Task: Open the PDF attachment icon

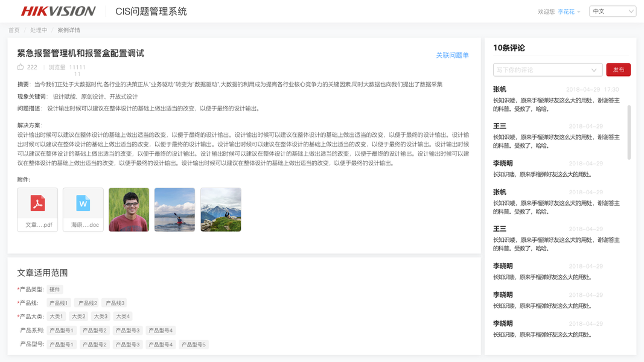Action: click(x=38, y=203)
